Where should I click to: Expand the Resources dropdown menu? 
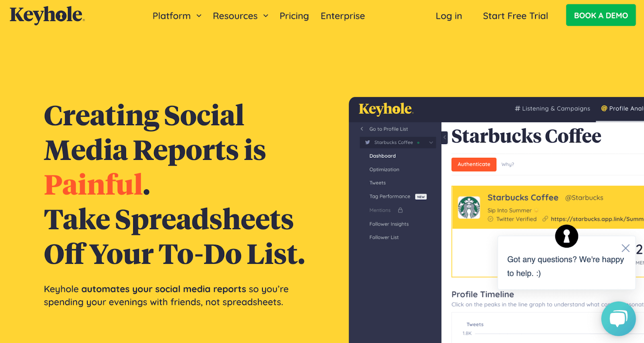(x=240, y=16)
